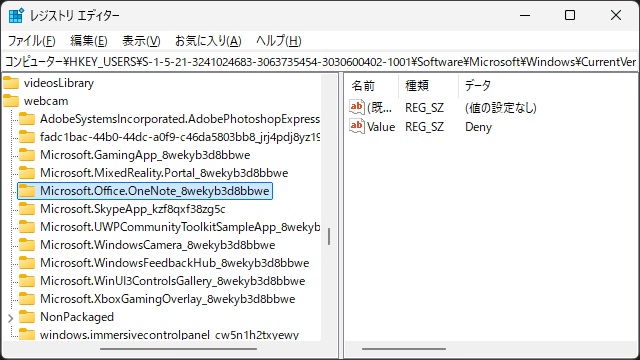Select the fadc1bac-44b0-44dc key
Screen dimensions: 640x360
pyautogui.click(x=180, y=137)
